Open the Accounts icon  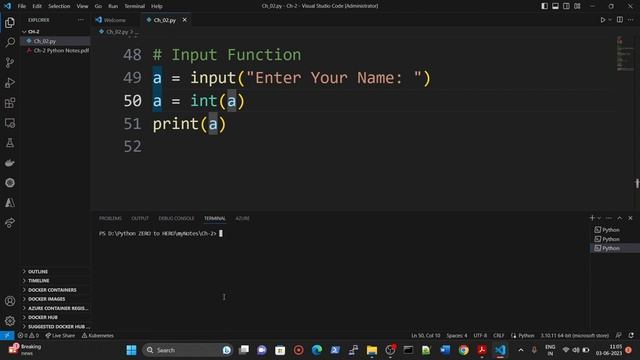[10, 301]
